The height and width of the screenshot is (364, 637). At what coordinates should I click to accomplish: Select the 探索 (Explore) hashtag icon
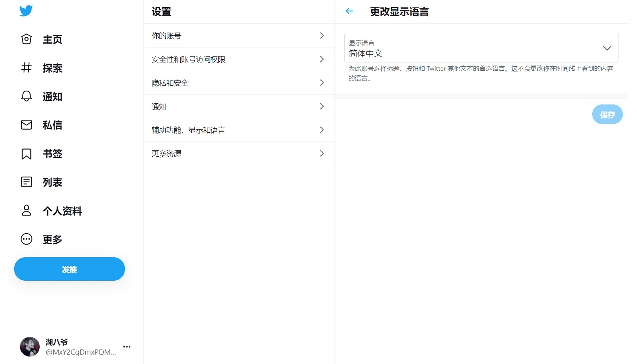26,68
